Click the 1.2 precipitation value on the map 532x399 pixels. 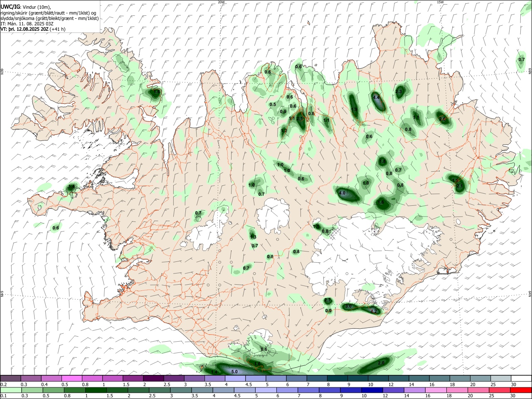(284, 131)
